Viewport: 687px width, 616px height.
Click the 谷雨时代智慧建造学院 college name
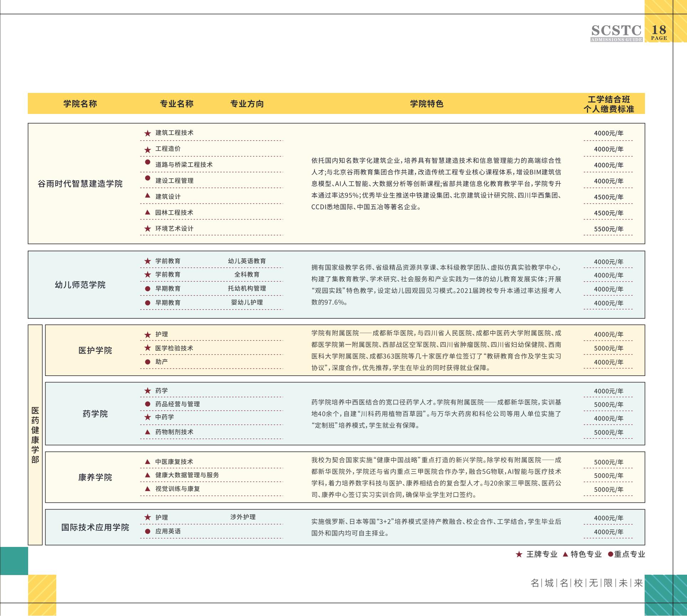80,184
